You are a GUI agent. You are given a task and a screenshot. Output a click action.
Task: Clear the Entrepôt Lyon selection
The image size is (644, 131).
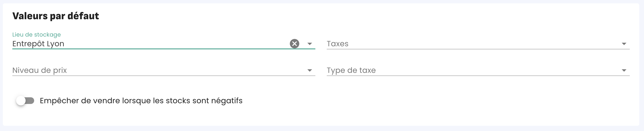[x=294, y=44]
